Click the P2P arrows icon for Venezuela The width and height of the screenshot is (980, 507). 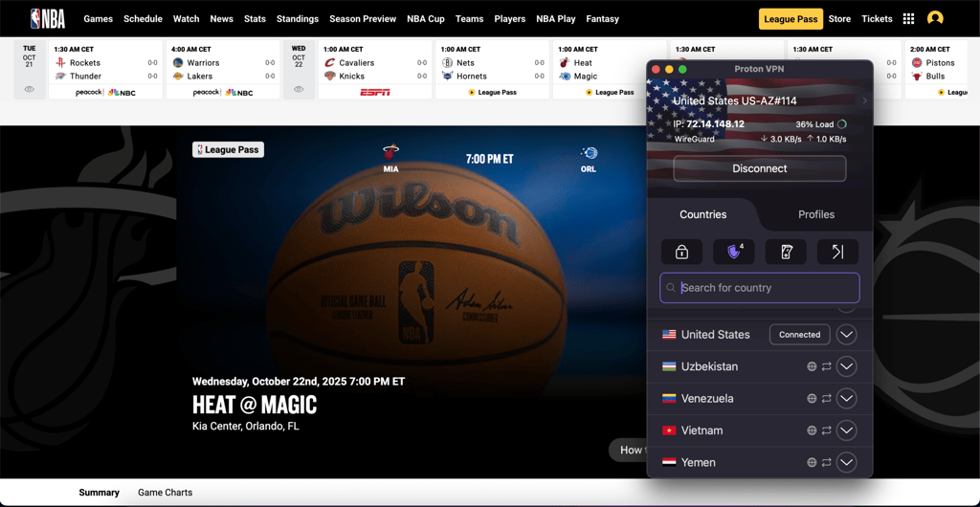[826, 398]
